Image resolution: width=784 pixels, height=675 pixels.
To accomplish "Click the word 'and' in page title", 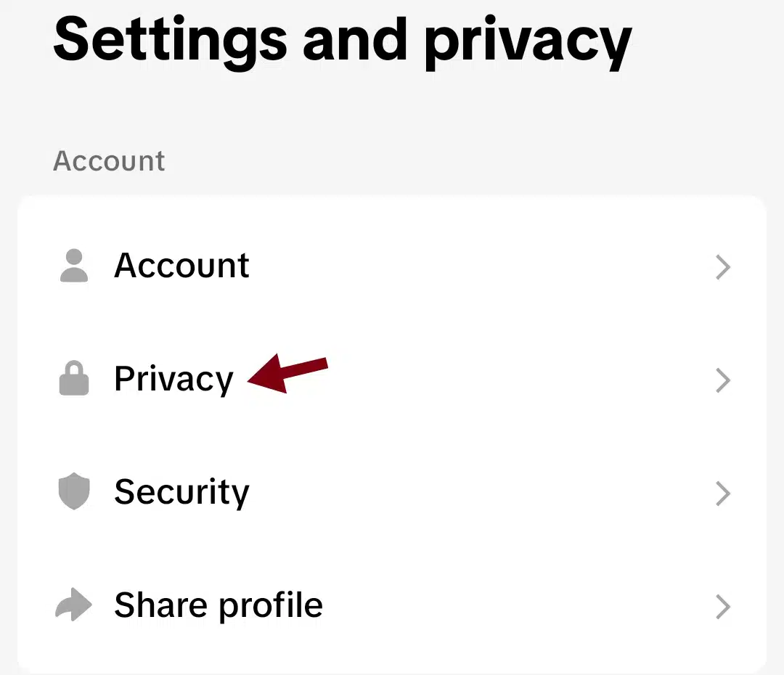I will tap(355, 39).
